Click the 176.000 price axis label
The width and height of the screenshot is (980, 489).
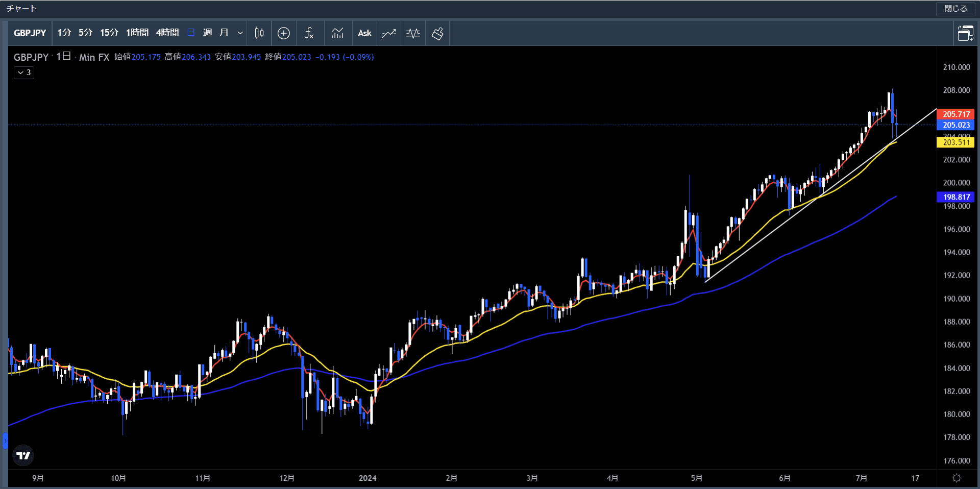(x=957, y=461)
